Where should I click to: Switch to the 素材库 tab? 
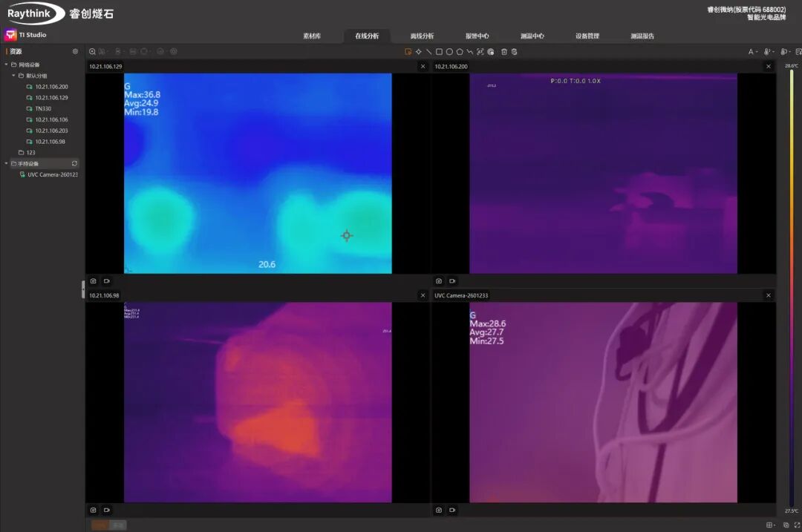coord(312,36)
